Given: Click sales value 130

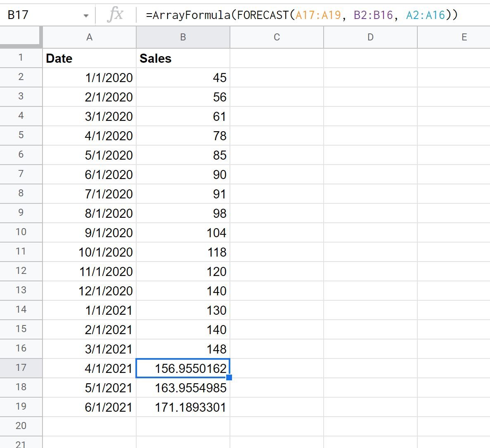Looking at the screenshot, I should pos(183,310).
